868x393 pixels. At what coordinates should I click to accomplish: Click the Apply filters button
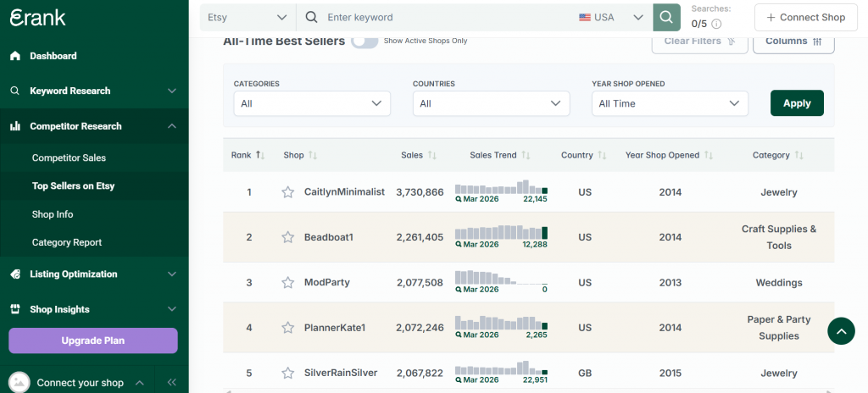click(x=797, y=103)
